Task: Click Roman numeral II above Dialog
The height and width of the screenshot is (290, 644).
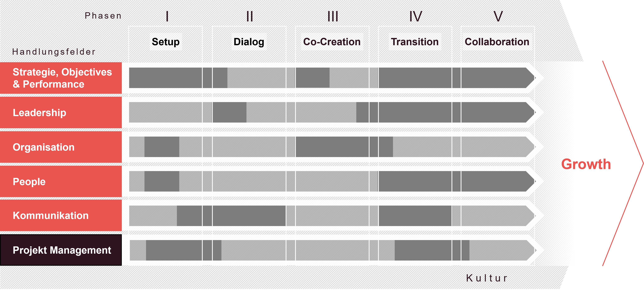Action: point(249,17)
